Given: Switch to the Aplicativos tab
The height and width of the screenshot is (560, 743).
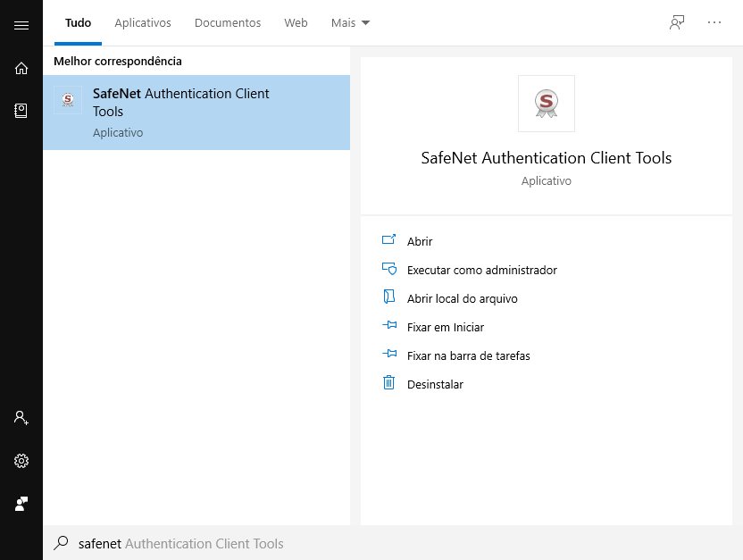Looking at the screenshot, I should (143, 23).
